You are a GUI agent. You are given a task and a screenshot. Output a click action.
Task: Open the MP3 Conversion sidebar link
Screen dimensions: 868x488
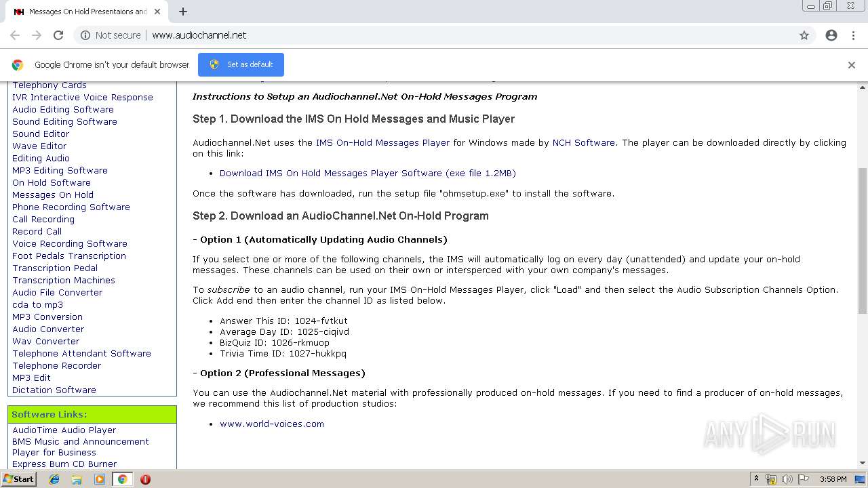(x=47, y=317)
